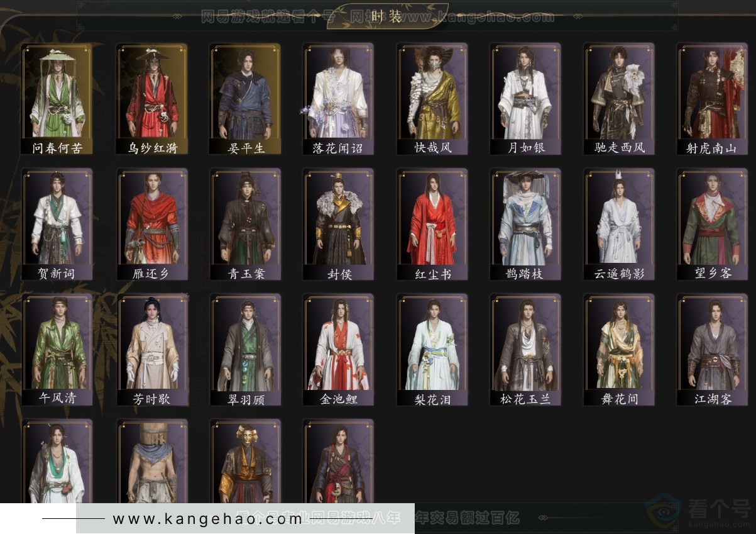Choose the 乌纱红漪 red outfit
The height and width of the screenshot is (534, 756).
tap(151, 98)
